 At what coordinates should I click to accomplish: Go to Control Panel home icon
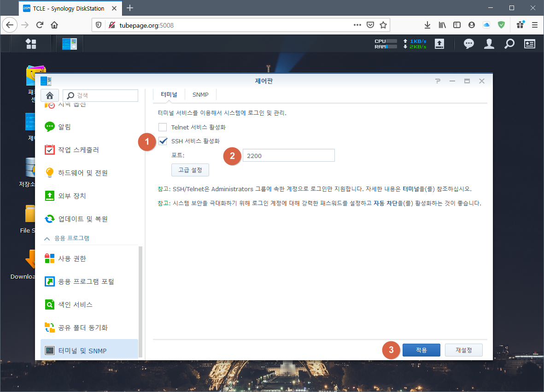tap(50, 95)
